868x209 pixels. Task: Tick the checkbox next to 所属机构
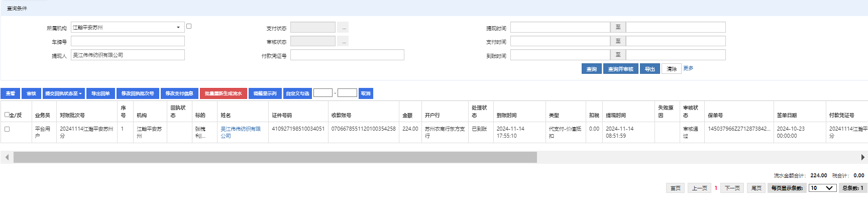(189, 26)
